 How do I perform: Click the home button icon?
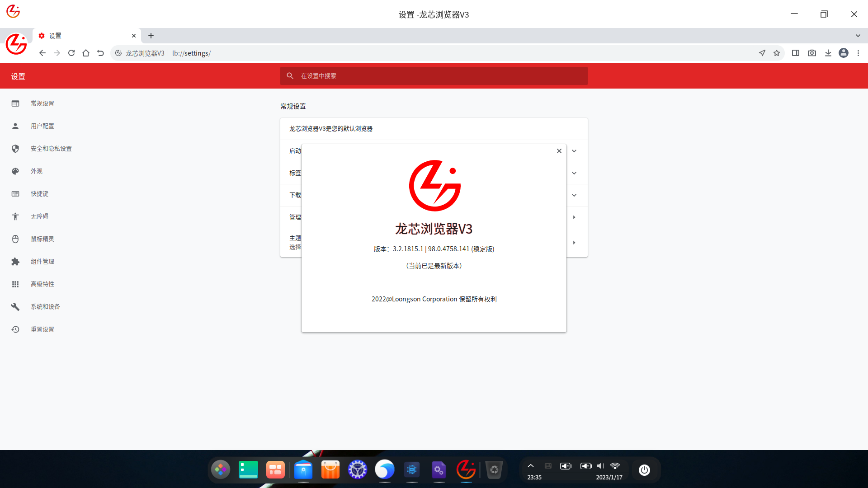click(86, 53)
